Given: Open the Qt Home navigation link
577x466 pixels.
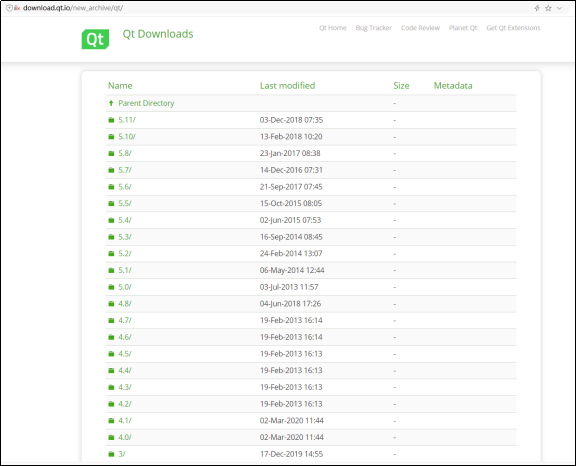Looking at the screenshot, I should coord(333,28).
